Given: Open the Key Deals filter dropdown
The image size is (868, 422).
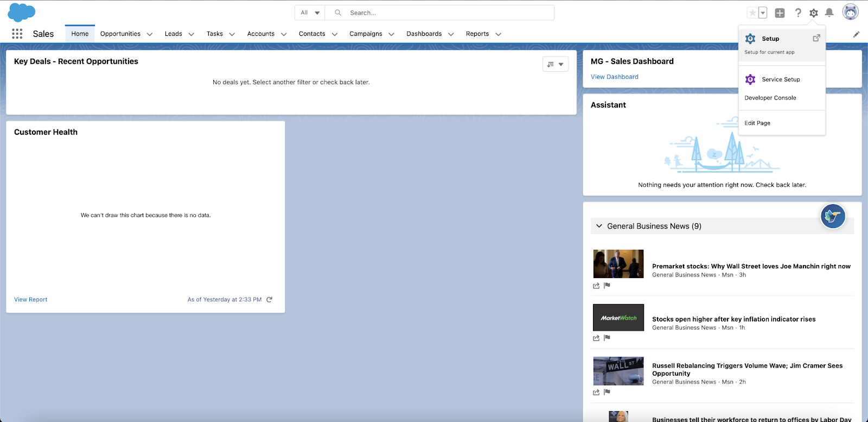Looking at the screenshot, I should (556, 64).
